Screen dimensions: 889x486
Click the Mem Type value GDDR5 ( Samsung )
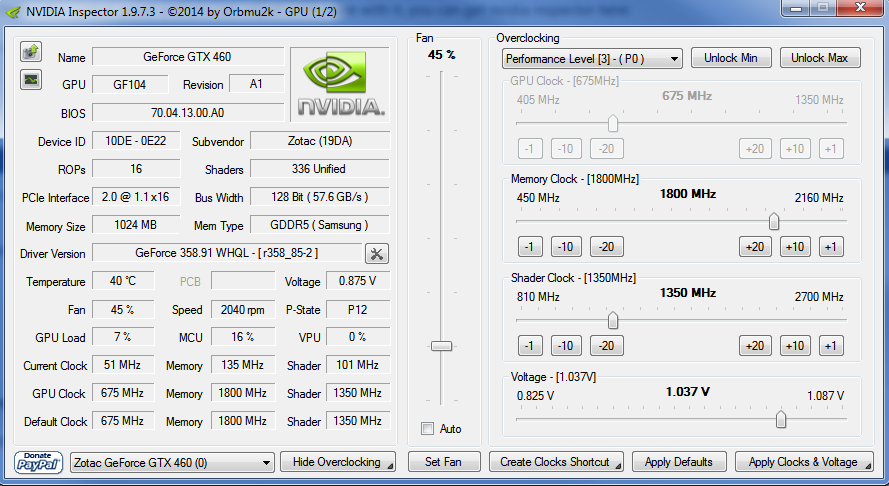coord(320,225)
